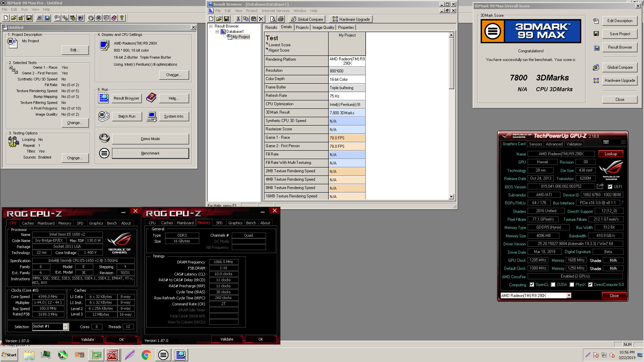
Task: Open Mainboard tab in left CPU-Z window
Action: pyautogui.click(x=46, y=223)
